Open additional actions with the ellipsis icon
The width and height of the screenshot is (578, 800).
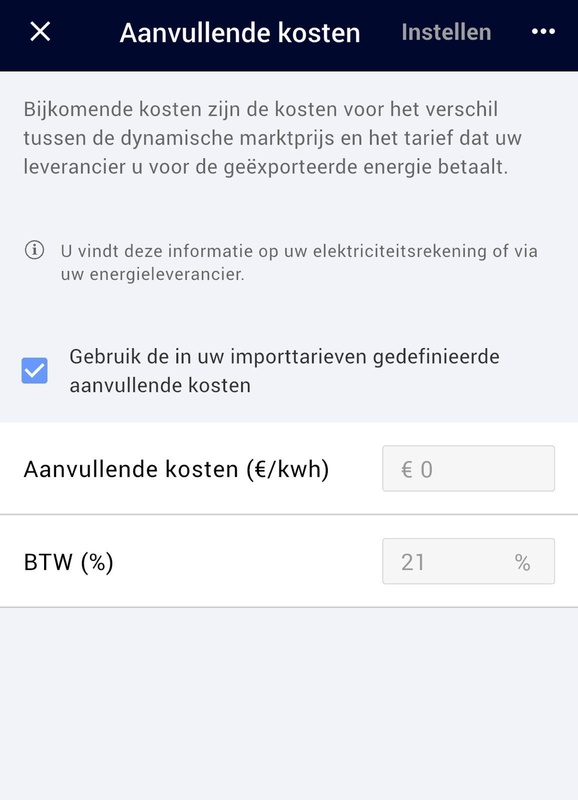pyautogui.click(x=541, y=31)
